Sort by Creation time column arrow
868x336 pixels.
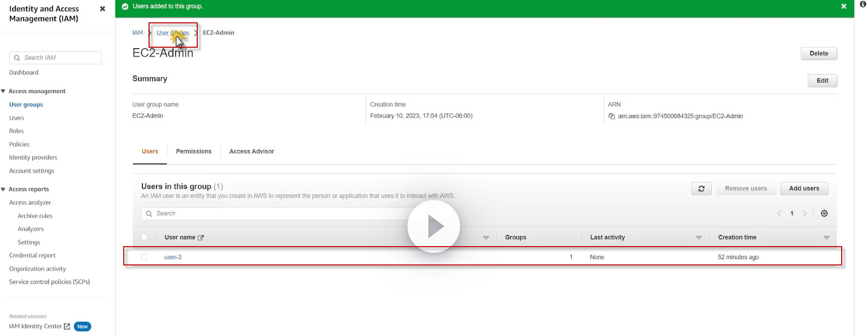(826, 238)
